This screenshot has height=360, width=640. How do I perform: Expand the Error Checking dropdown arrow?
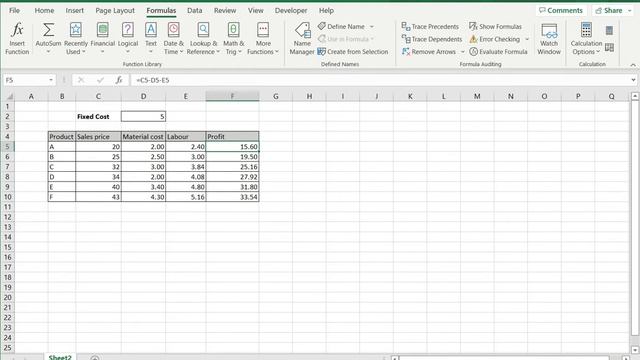(x=527, y=39)
